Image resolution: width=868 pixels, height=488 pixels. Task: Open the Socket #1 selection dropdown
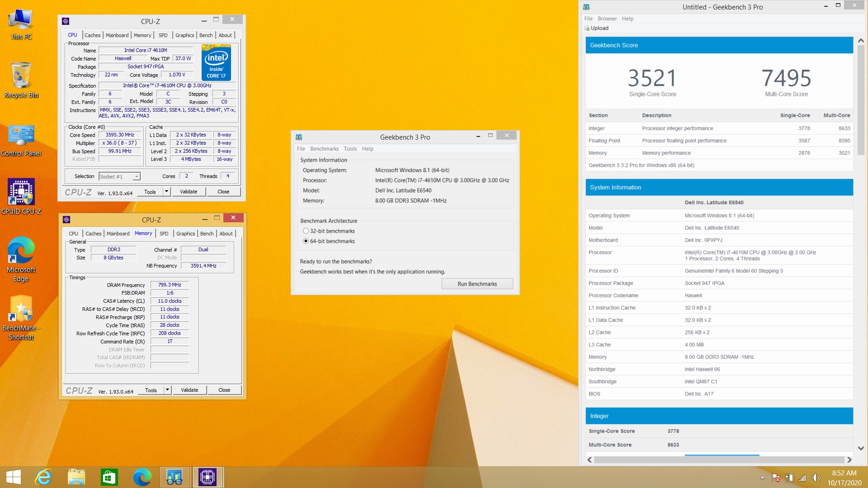[x=120, y=176]
